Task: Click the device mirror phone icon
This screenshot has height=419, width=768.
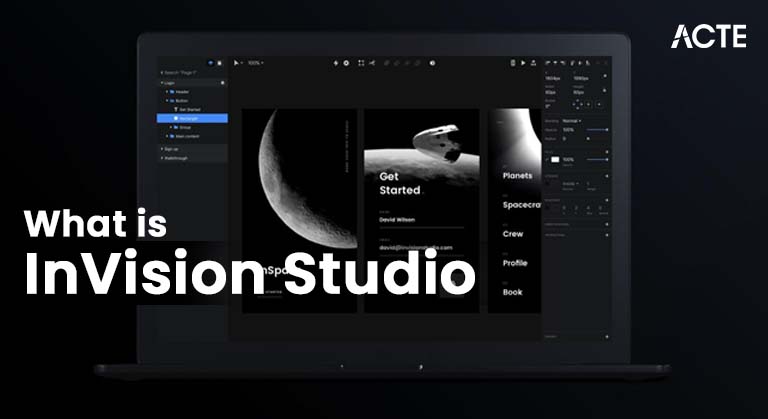Action: (513, 63)
